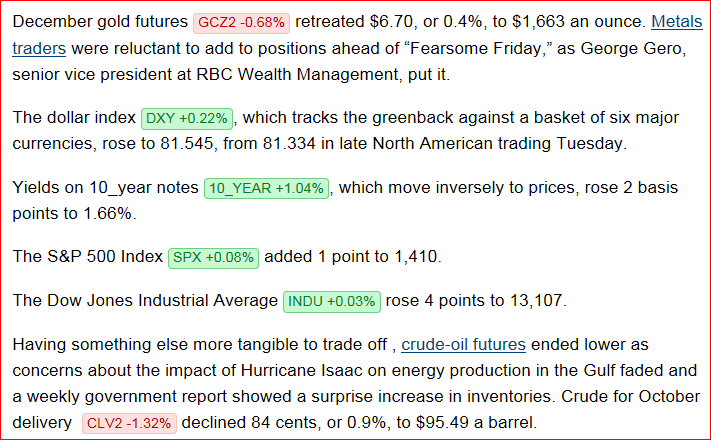Click the "RBC Wealth Management" text
Image resolution: width=711 pixels, height=440 pixels.
pos(297,74)
